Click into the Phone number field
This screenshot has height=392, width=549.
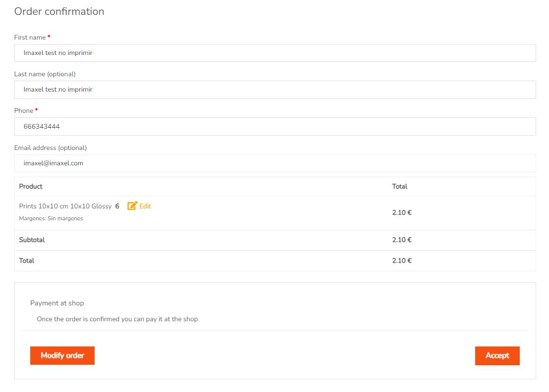(275, 126)
